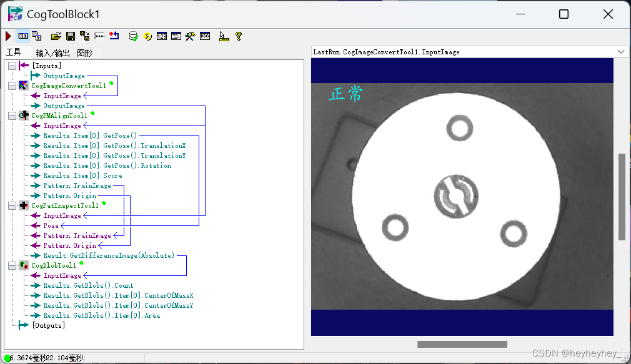
Task: Open the hammer tools toolbar icon
Action: 189,36
